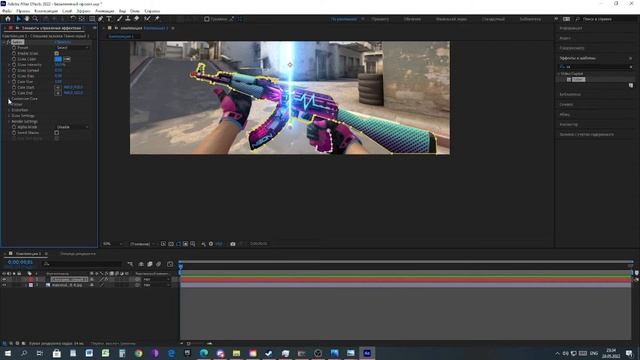
Task: Select the Hand tool
Action: point(27,19)
